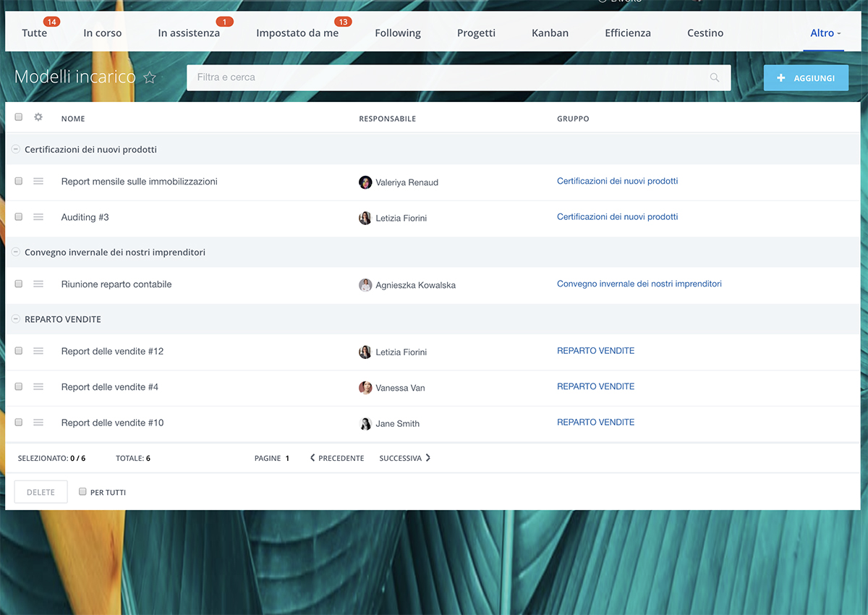Check the Report delle vendite #10 row

click(x=19, y=422)
